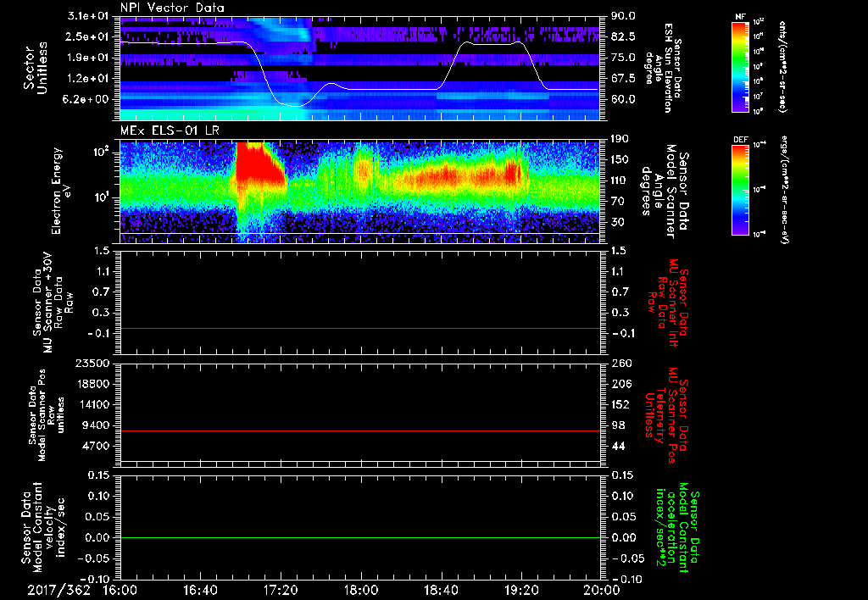Click the 18:00 time axis label
The image size is (868, 600).
pyautogui.click(x=361, y=590)
